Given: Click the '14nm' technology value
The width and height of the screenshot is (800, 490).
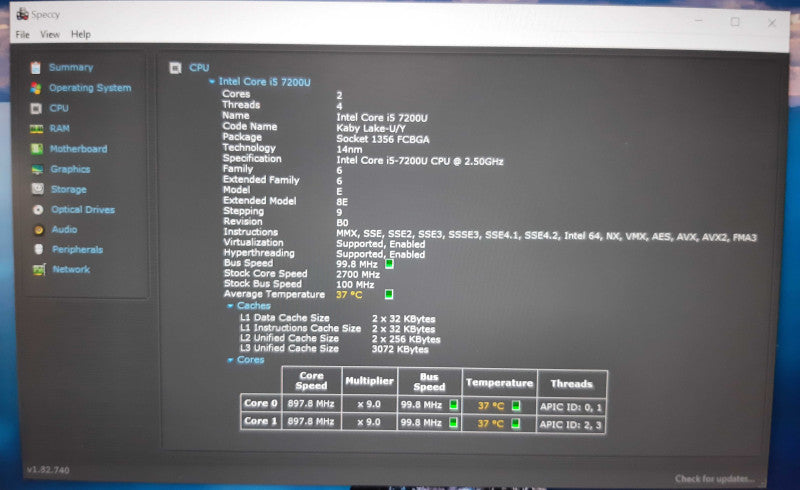Looking at the screenshot, I should (349, 150).
